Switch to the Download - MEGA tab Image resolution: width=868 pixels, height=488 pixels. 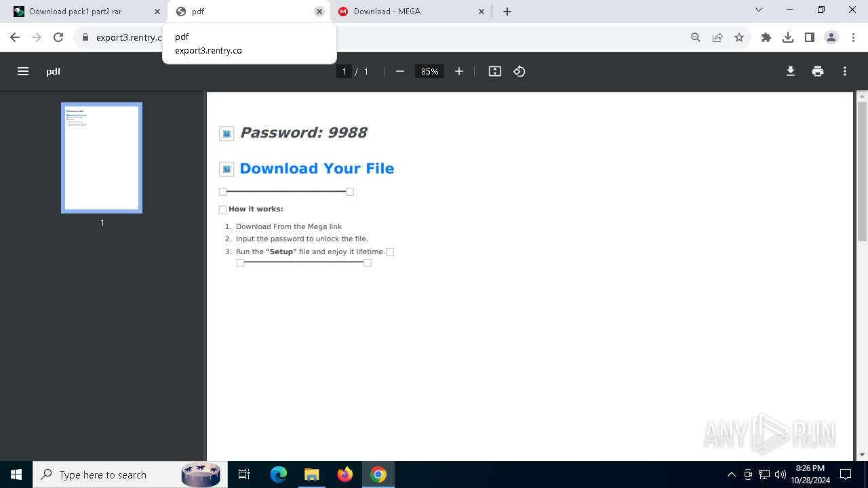tap(411, 12)
